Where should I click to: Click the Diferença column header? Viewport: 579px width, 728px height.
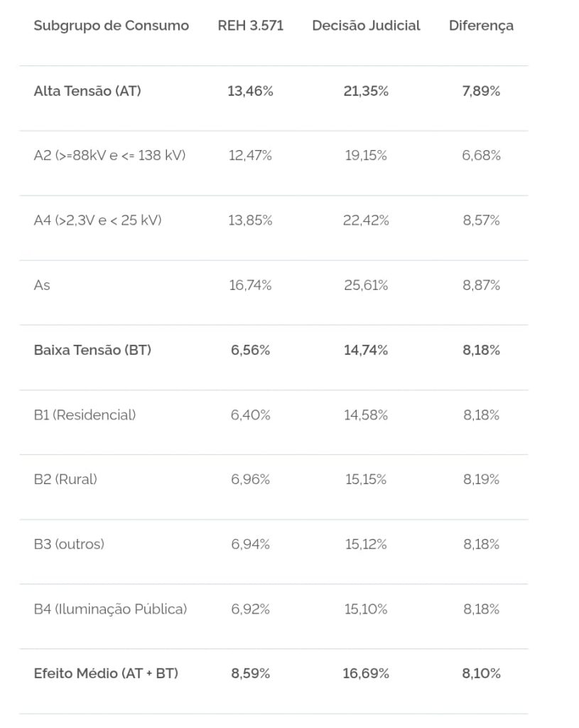481,26
